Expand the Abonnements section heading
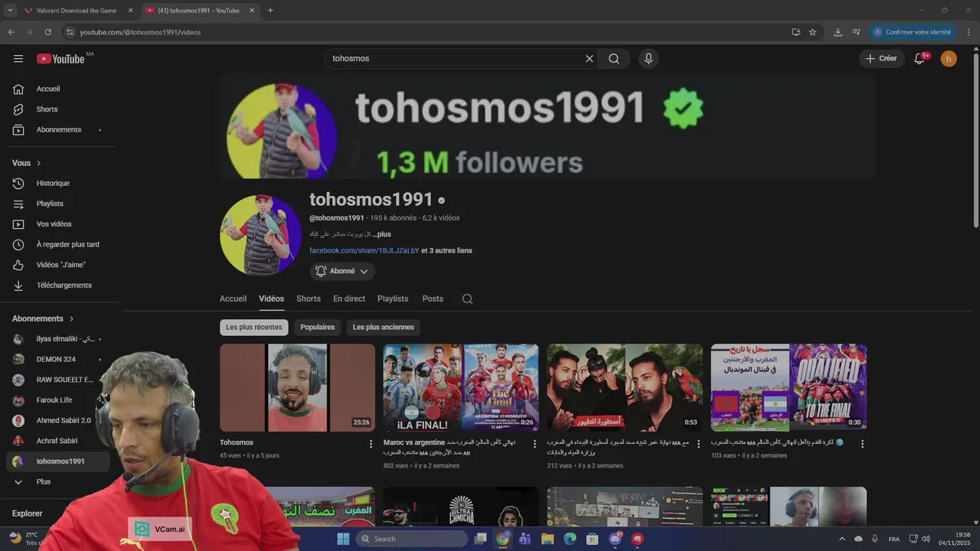 point(43,318)
